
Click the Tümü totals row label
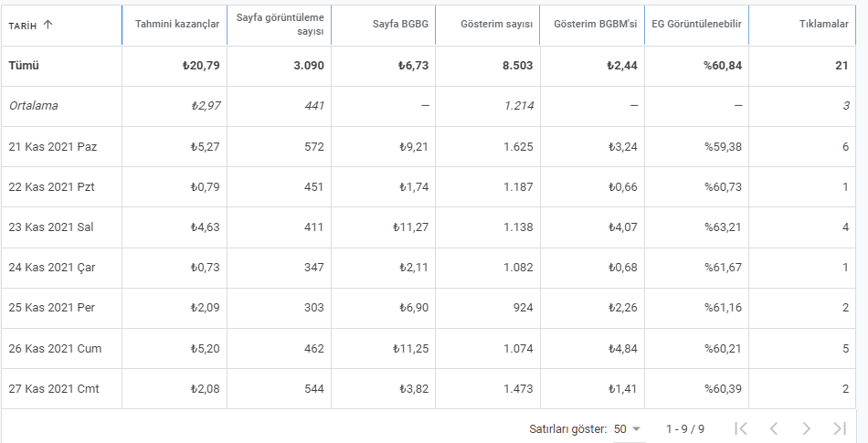[x=24, y=65]
